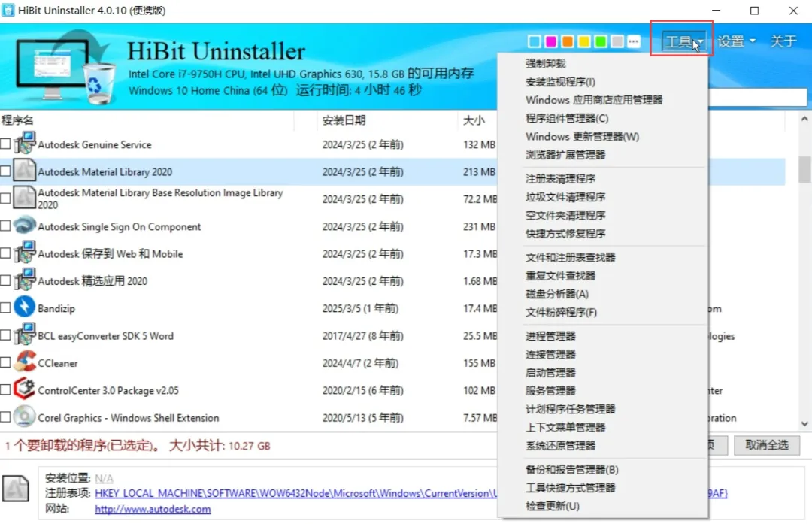Click the Autodesk Material Library 2020 icon
The image size is (812, 524).
pyautogui.click(x=24, y=171)
